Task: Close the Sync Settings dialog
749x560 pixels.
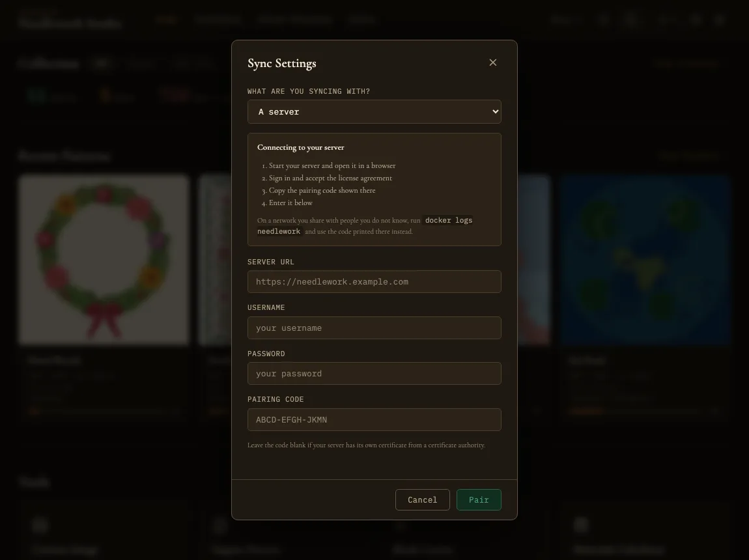Action: click(493, 63)
